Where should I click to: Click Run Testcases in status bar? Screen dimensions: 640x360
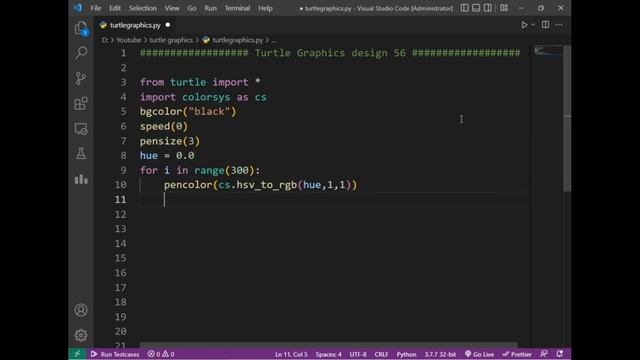point(115,354)
